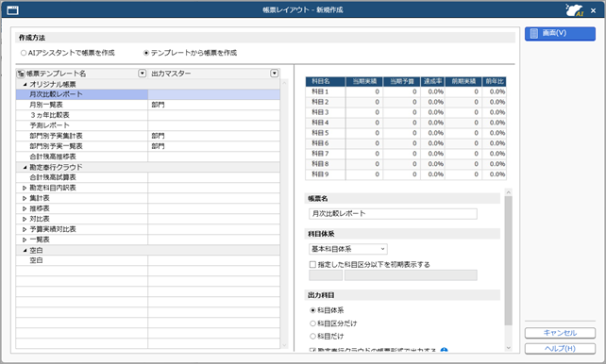The height and width of the screenshot is (364, 606).
Task: Choose the 科目区分だけ radio option
Action: tap(312, 323)
